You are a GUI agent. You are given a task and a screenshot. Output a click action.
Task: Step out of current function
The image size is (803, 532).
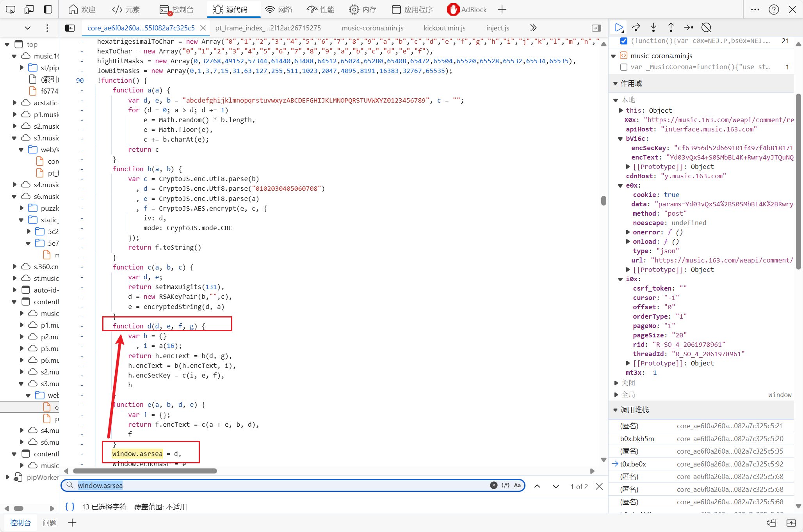pyautogui.click(x=671, y=27)
